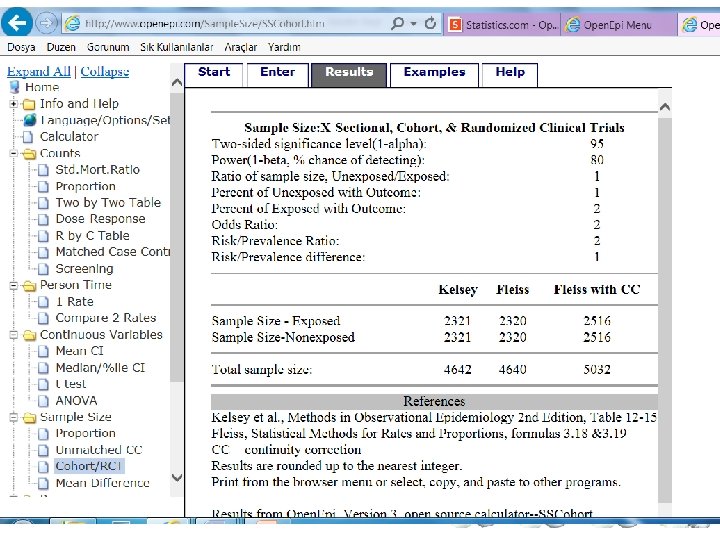Click the References heading bar
The height and width of the screenshot is (540, 720).
[x=434, y=401]
